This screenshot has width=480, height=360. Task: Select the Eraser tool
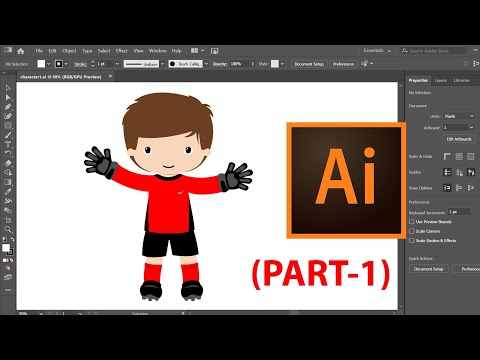8,163
